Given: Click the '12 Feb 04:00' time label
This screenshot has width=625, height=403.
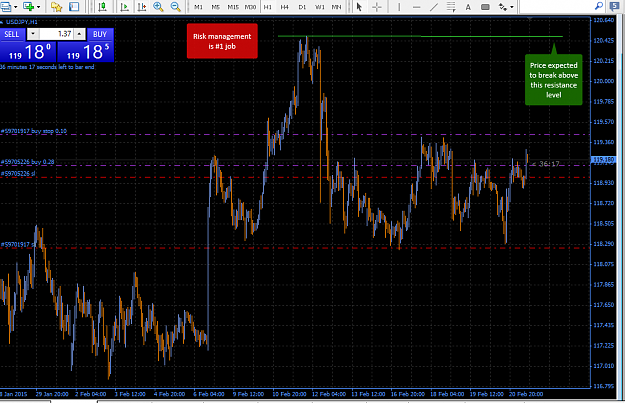Looking at the screenshot, I should coord(329,394).
